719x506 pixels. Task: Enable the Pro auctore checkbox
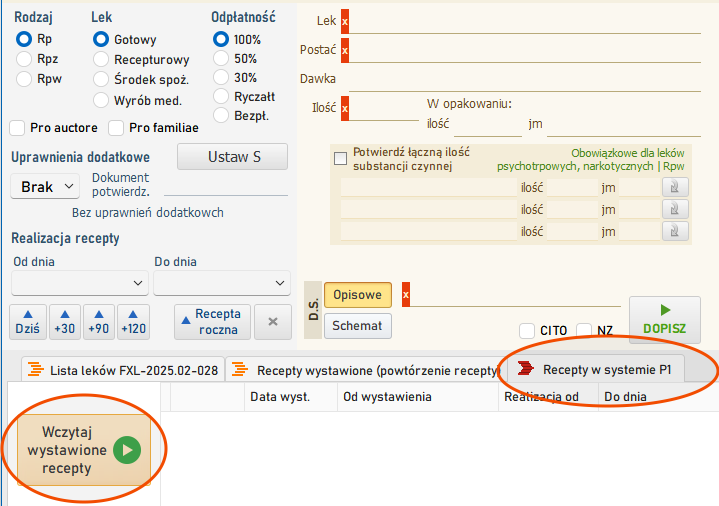[17, 128]
